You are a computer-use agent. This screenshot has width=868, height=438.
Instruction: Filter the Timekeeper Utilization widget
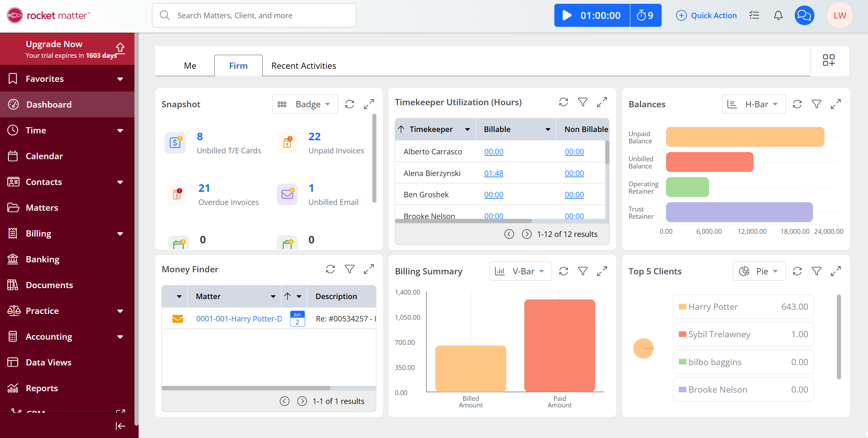point(583,102)
